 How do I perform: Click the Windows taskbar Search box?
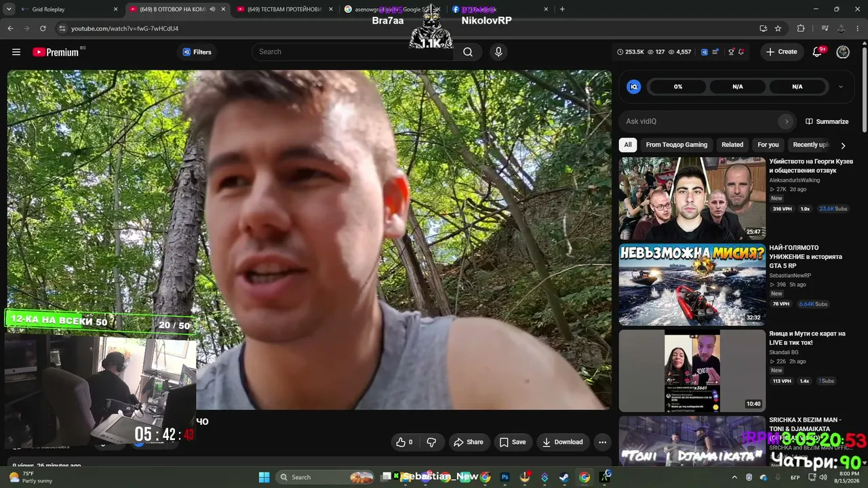[325, 477]
